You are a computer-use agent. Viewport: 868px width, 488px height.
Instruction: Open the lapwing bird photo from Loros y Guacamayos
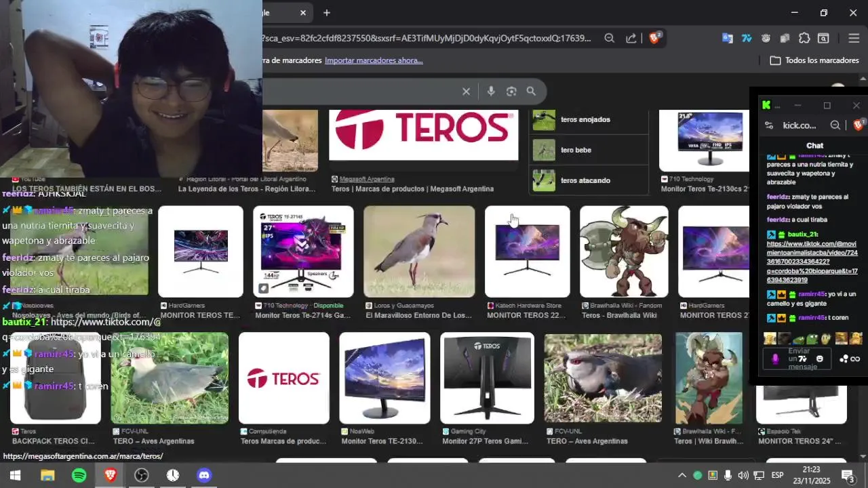point(419,252)
